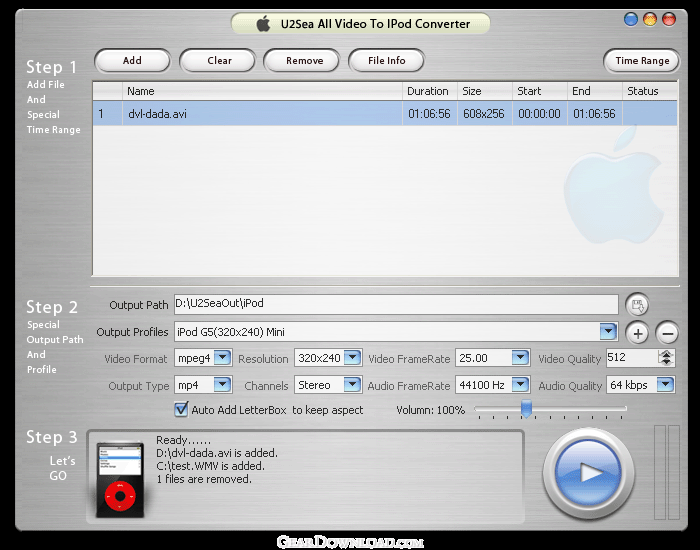This screenshot has height=550, width=700.
Task: Click the Start column header
Action: [539, 91]
